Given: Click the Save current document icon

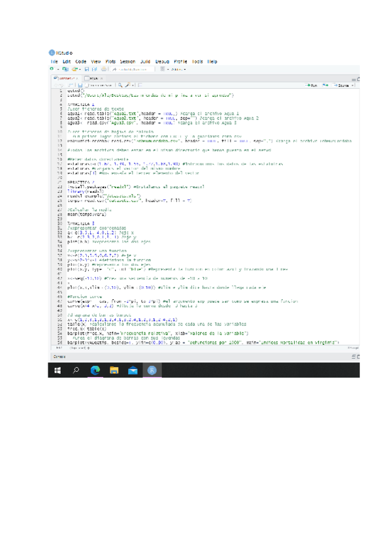Looking at the screenshot, I should tap(87, 69).
